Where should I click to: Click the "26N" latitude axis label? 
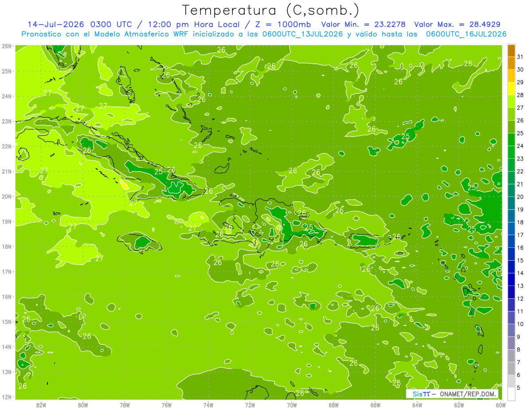click(7, 46)
